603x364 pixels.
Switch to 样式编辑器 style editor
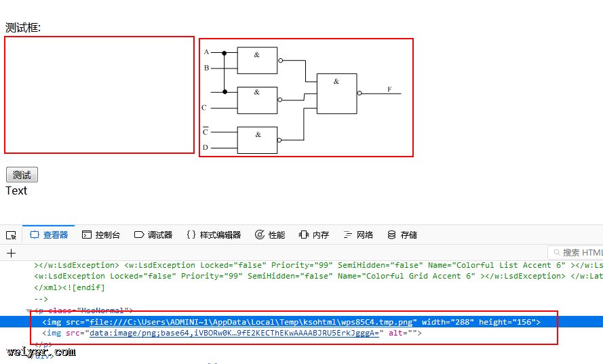214,235
